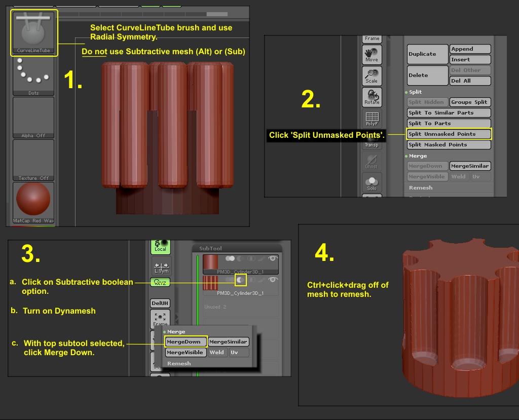Viewport: 519px width, 420px height.
Task: Open the Texture Off slot
Action: [x=33, y=160]
